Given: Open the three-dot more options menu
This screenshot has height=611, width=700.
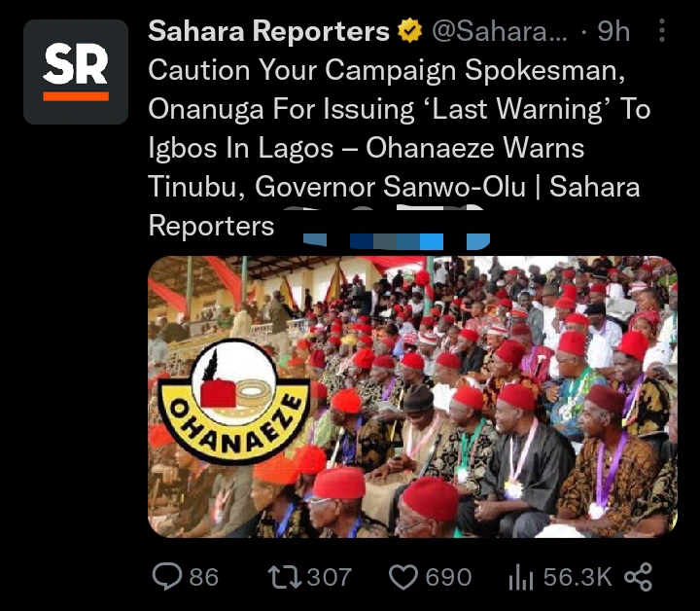Looking at the screenshot, I should pyautogui.click(x=662, y=31).
